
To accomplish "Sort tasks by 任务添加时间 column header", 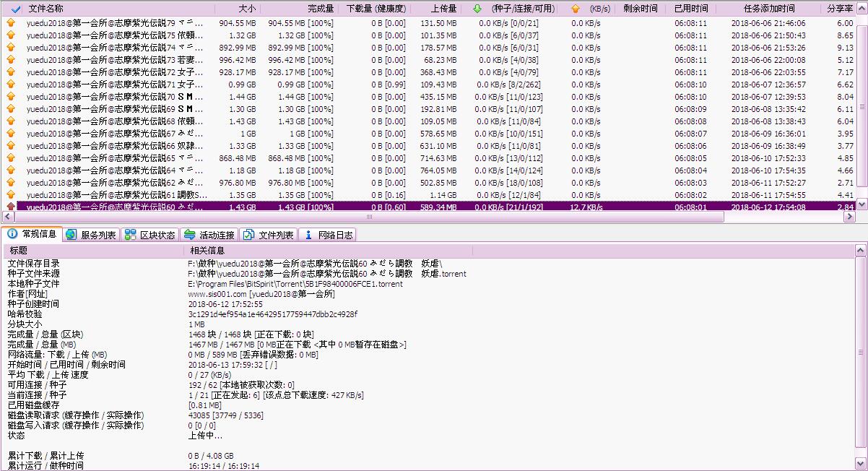I will click(768, 9).
